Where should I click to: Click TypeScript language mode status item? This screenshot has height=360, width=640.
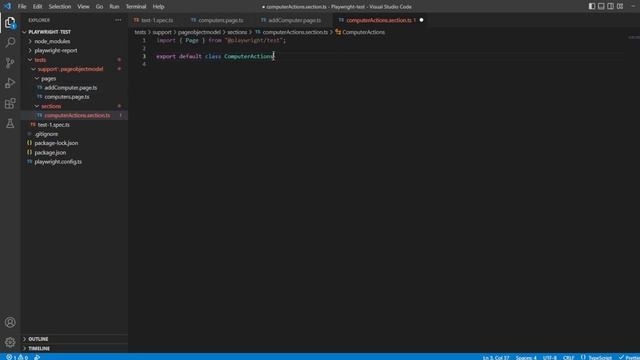[x=596, y=358]
